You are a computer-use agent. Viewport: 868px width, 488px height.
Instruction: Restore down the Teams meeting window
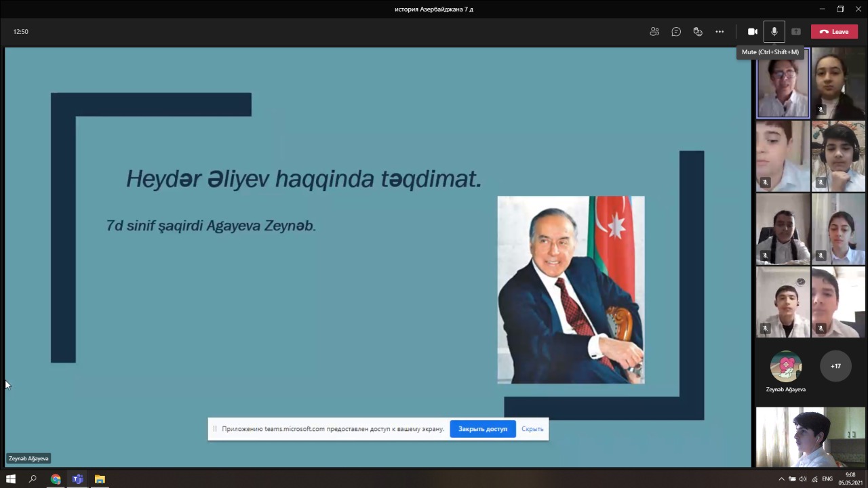coord(840,9)
